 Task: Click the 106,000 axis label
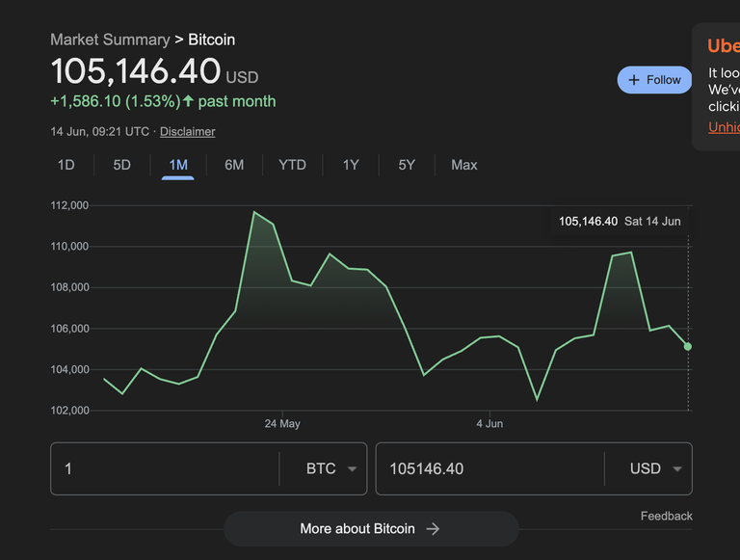click(69, 328)
